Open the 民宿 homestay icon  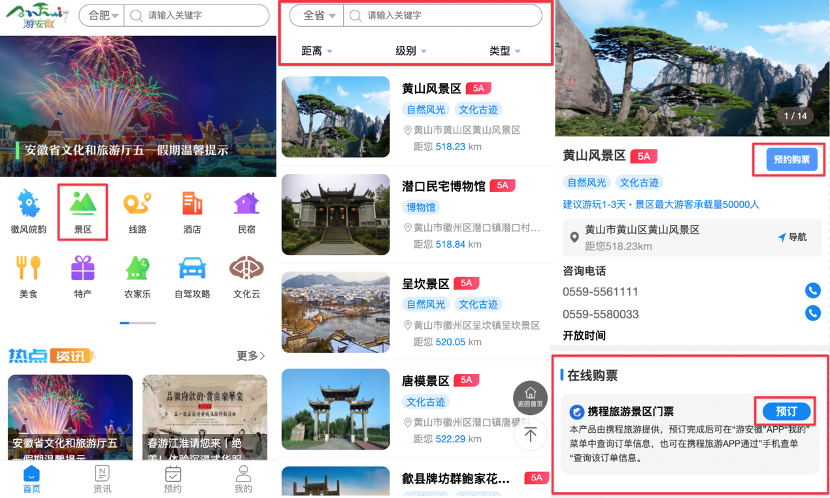[247, 204]
